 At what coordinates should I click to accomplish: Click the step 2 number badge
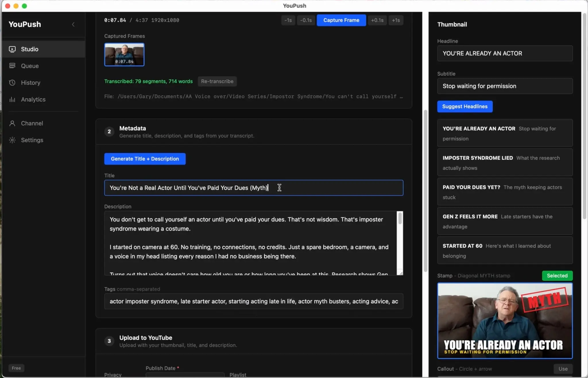tap(109, 132)
